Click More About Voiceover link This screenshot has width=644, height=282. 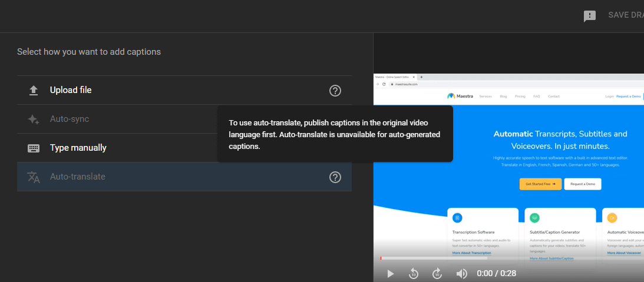624,253
